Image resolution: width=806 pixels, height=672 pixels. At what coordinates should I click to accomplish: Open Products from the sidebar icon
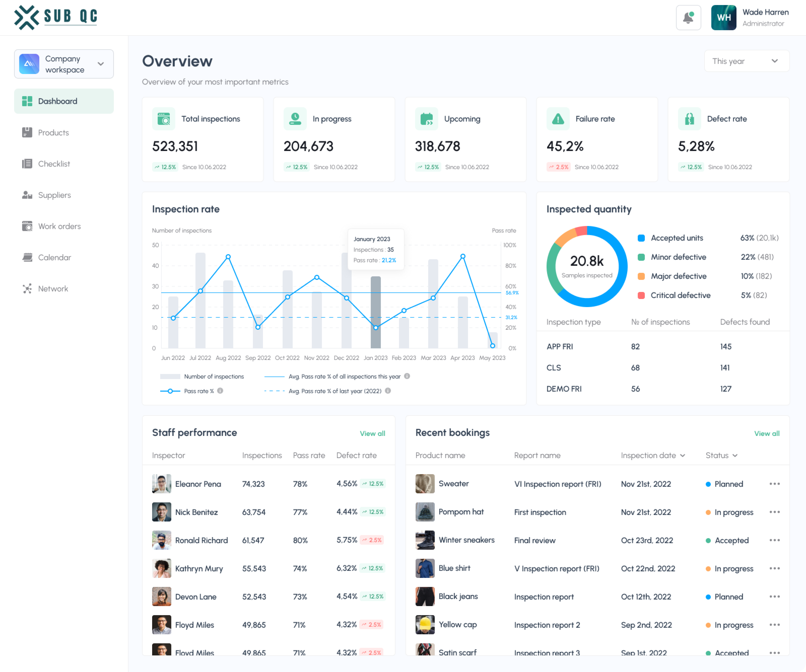click(27, 132)
